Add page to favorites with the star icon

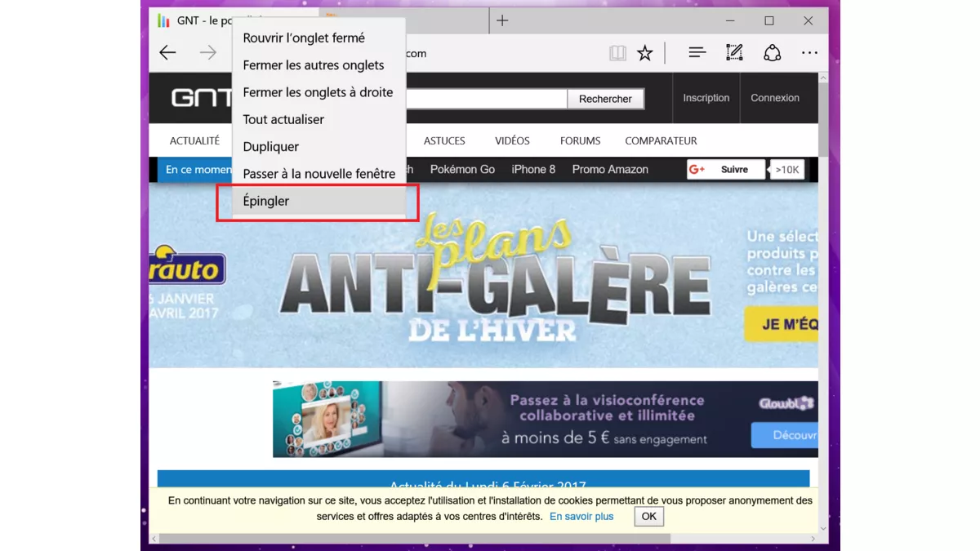coord(645,53)
